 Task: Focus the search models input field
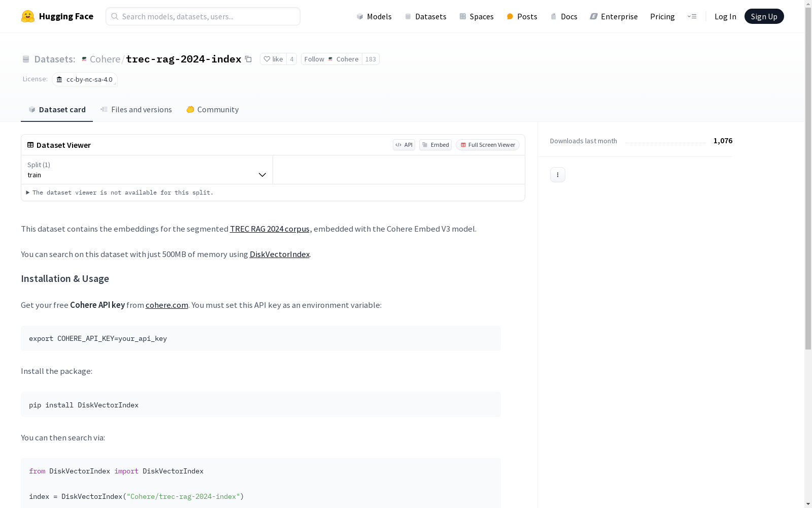(x=203, y=16)
